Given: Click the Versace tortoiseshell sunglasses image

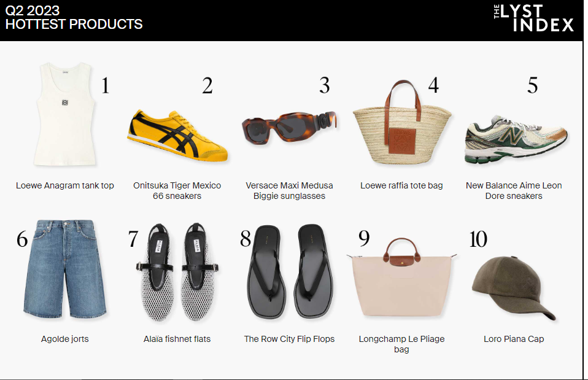Looking at the screenshot, I should (x=290, y=128).
